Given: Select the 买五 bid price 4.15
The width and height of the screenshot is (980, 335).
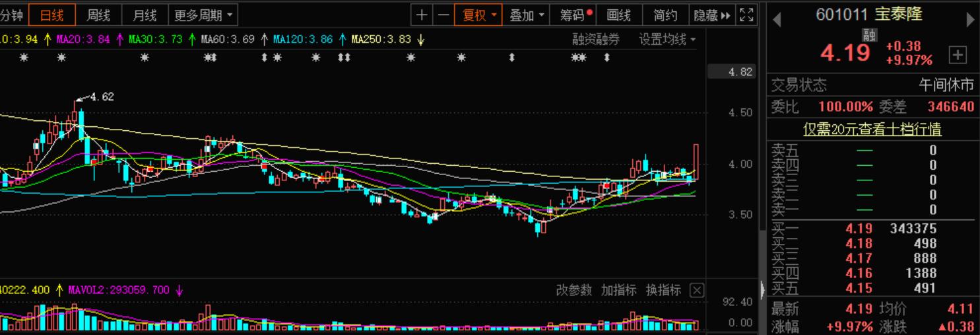Looking at the screenshot, I should [x=859, y=288].
